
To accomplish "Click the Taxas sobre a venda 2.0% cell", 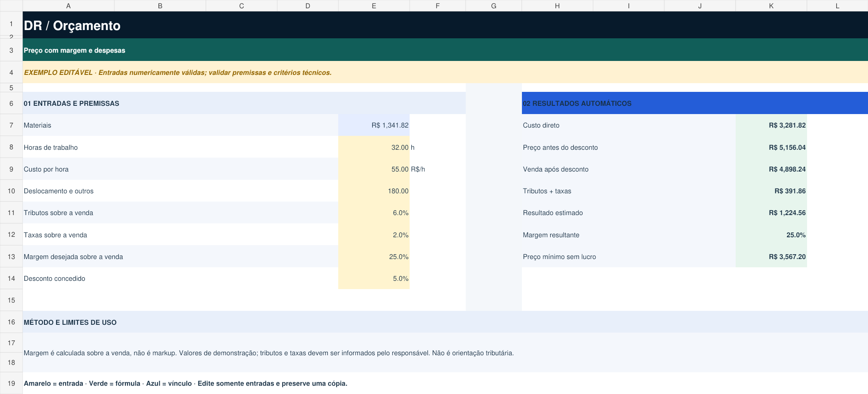I will coord(373,235).
